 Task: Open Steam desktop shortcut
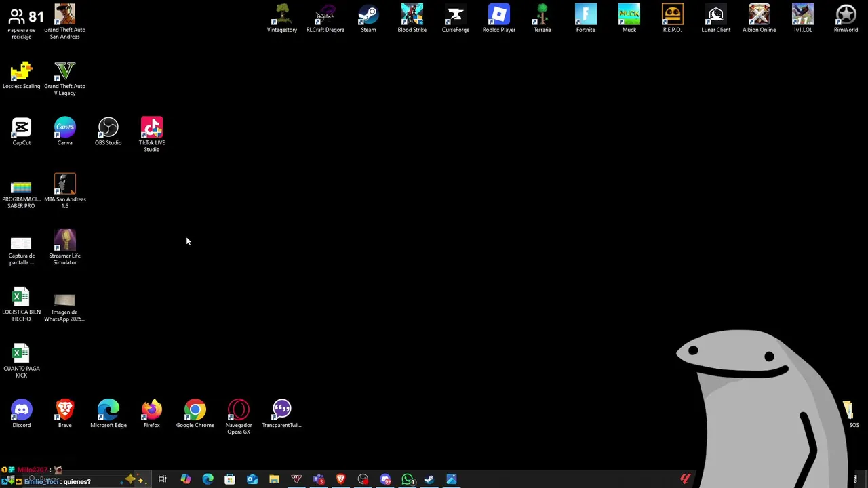[368, 18]
